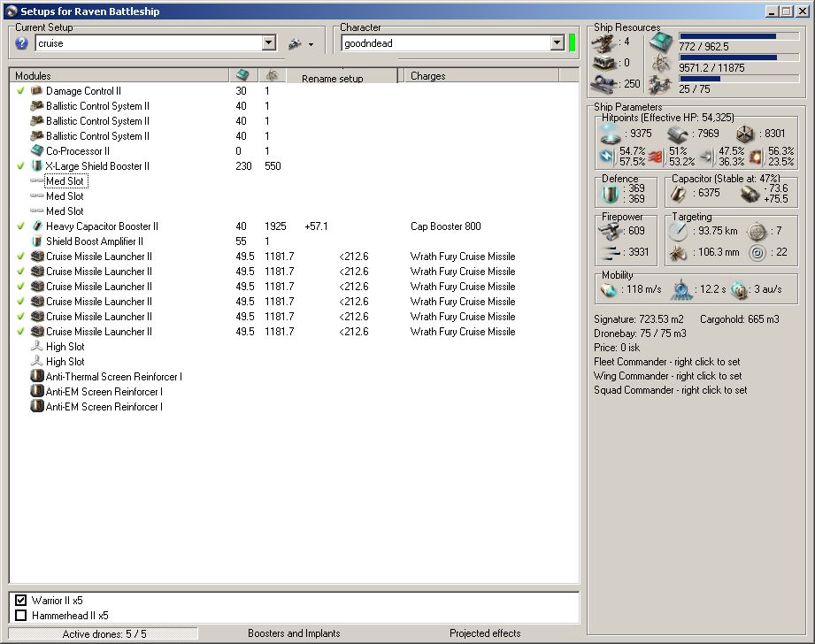Click the targeting range icon showing 93.75 km
The height and width of the screenshot is (644, 815).
[x=679, y=231]
